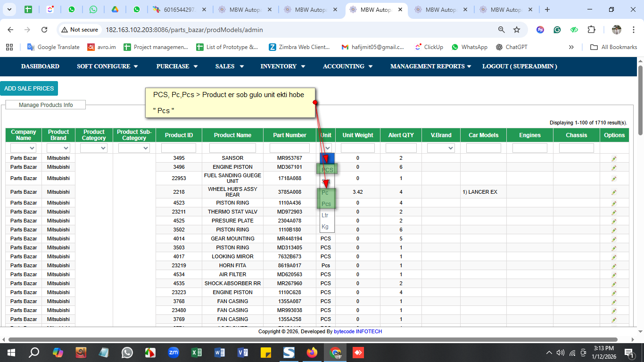Edit the AIR FILTER product
The image size is (644, 362).
[614, 275]
